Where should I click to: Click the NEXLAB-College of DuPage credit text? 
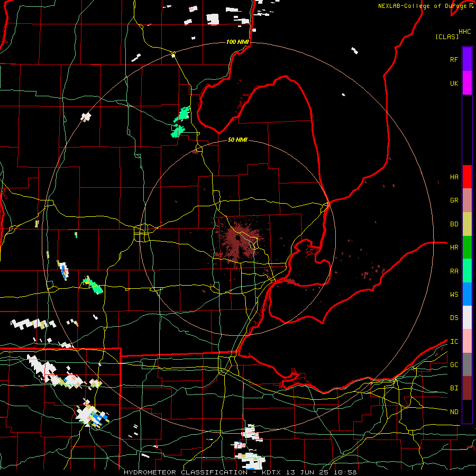[422, 6]
